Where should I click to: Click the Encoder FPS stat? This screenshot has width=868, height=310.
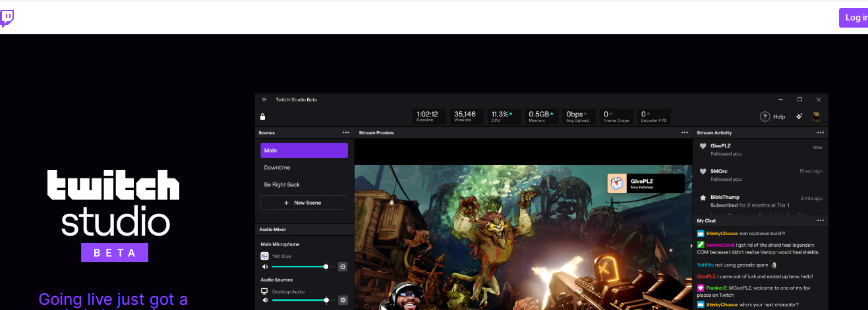(x=654, y=116)
